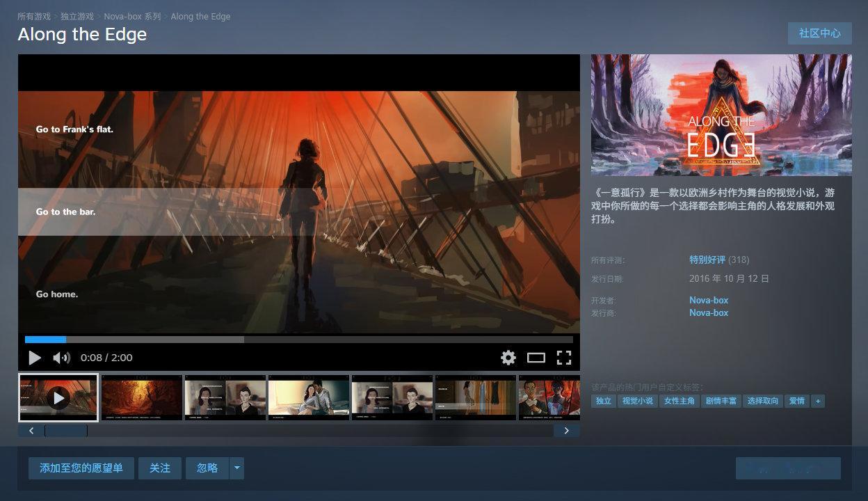
Task: Click the 0:08 / 2:00 time display
Action: (106, 358)
